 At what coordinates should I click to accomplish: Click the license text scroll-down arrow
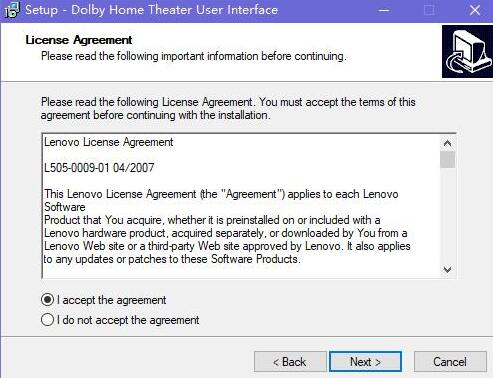(447, 269)
